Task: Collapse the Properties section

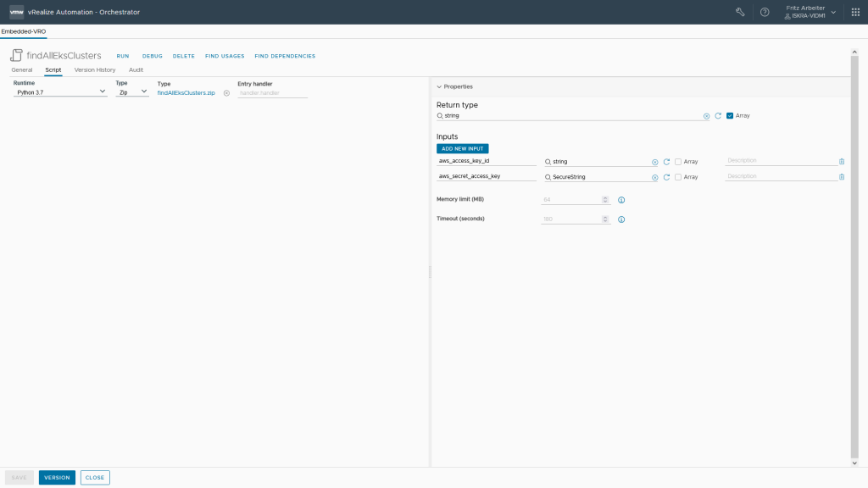Action: point(439,86)
